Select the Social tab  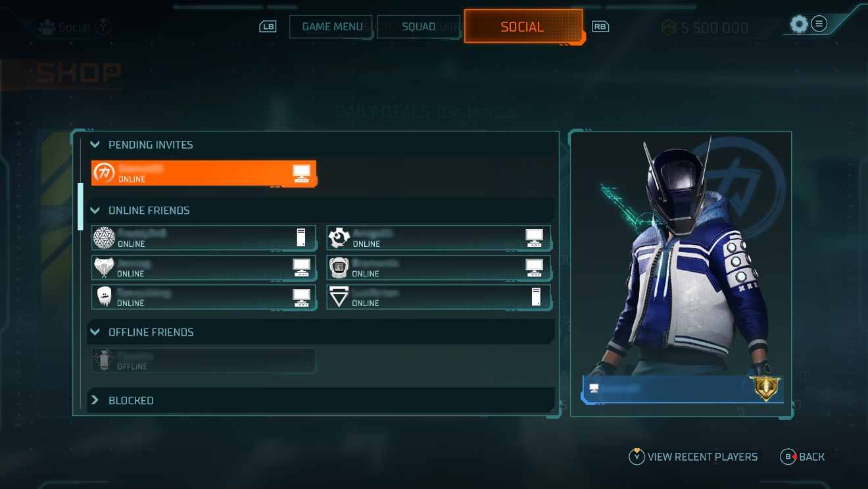523,27
